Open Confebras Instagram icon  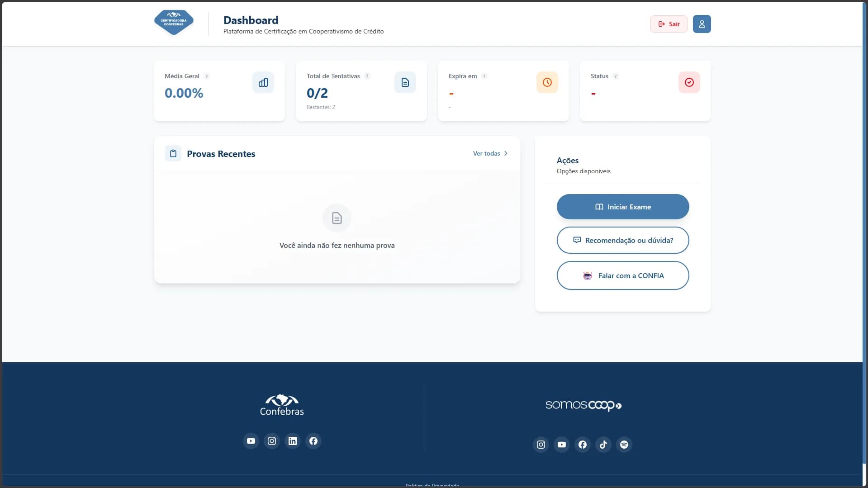272,441
